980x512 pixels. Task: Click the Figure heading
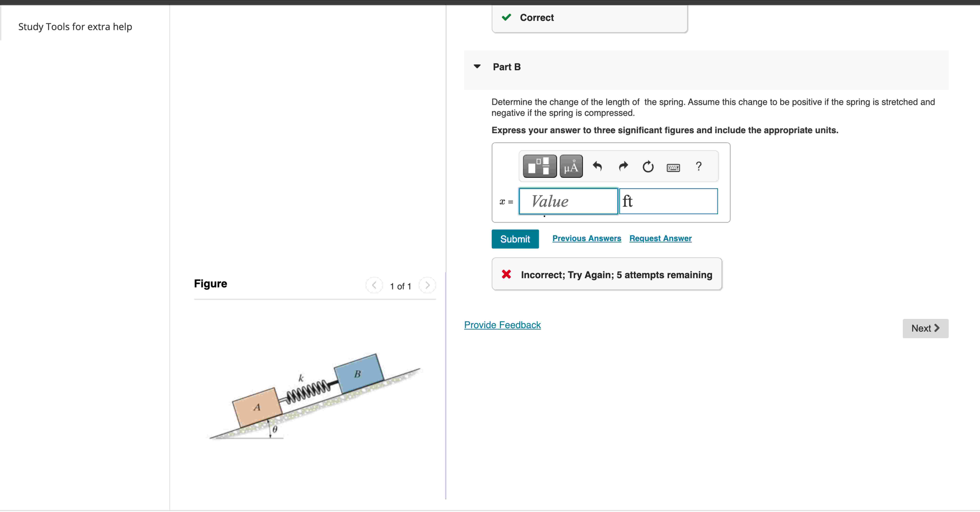click(210, 284)
